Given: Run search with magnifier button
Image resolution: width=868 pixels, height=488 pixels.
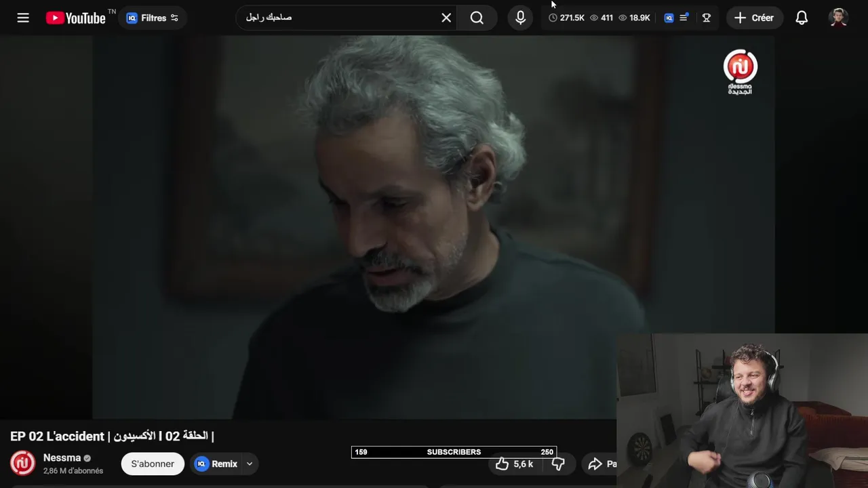Looking at the screenshot, I should pyautogui.click(x=477, y=18).
